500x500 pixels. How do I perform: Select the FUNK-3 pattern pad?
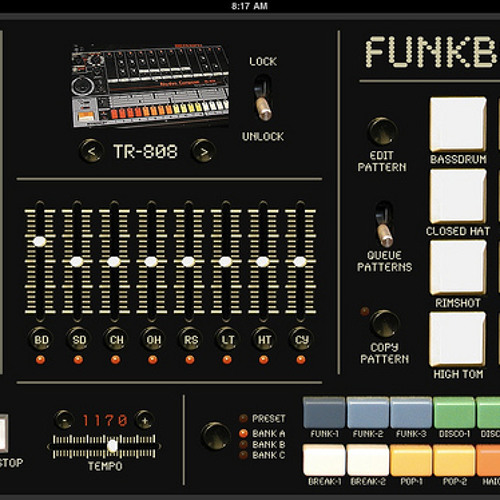coord(411,413)
